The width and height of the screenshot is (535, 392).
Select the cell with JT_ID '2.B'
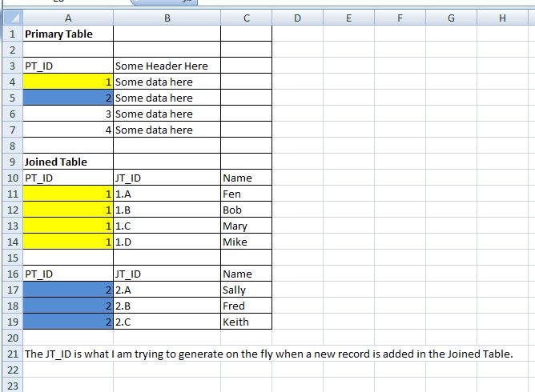click(x=167, y=306)
